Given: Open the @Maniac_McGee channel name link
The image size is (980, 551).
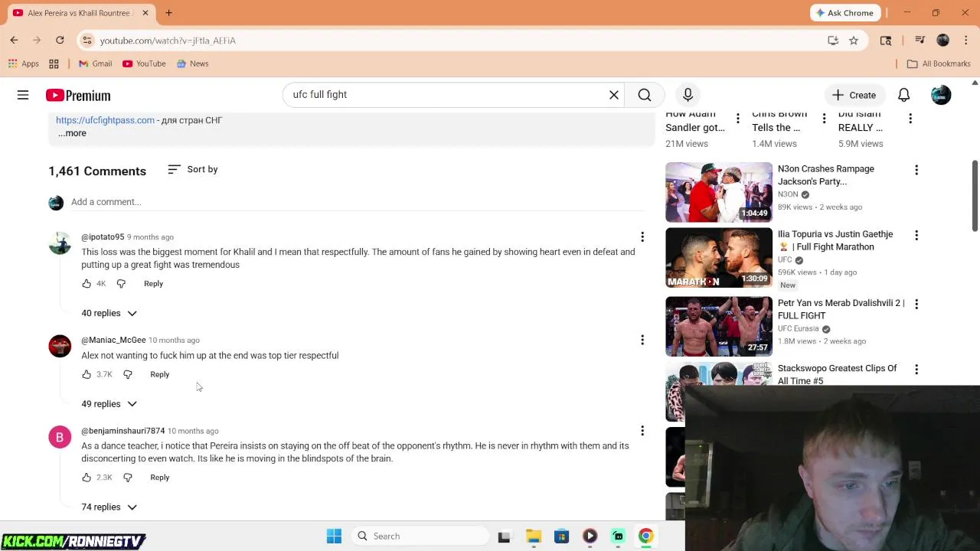Looking at the screenshot, I should [x=113, y=340].
